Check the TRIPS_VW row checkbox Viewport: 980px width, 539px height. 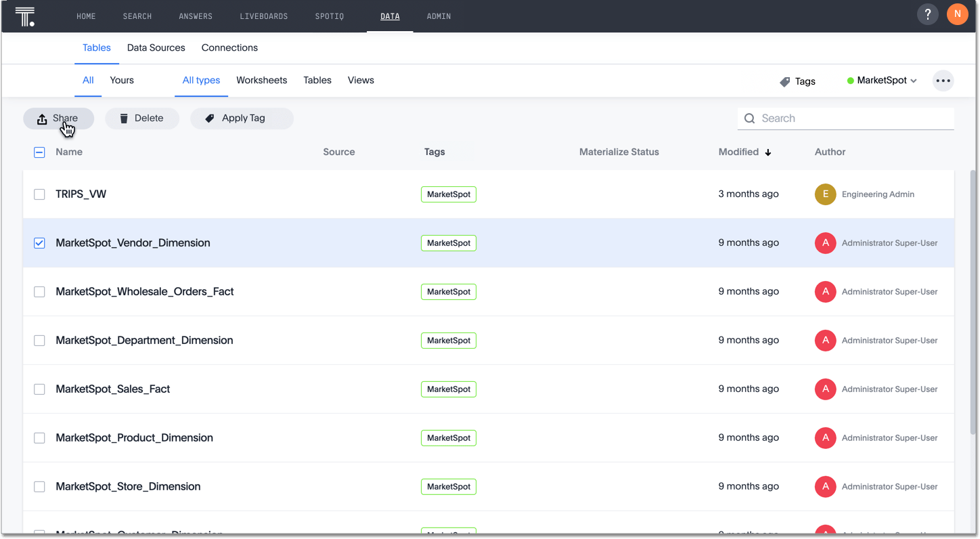(39, 194)
